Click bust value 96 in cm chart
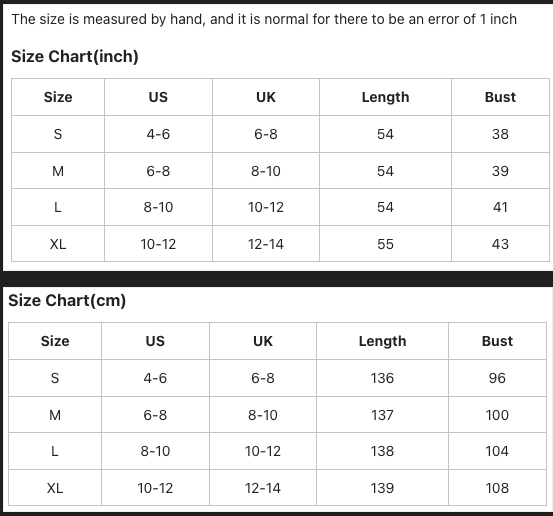The height and width of the screenshot is (516, 553). tap(497, 378)
